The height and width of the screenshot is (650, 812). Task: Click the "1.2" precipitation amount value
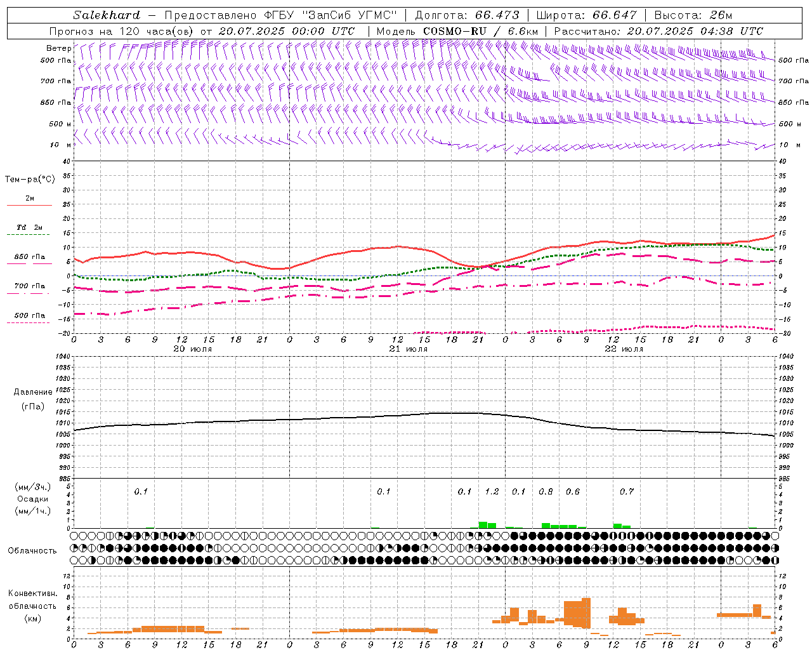492,491
